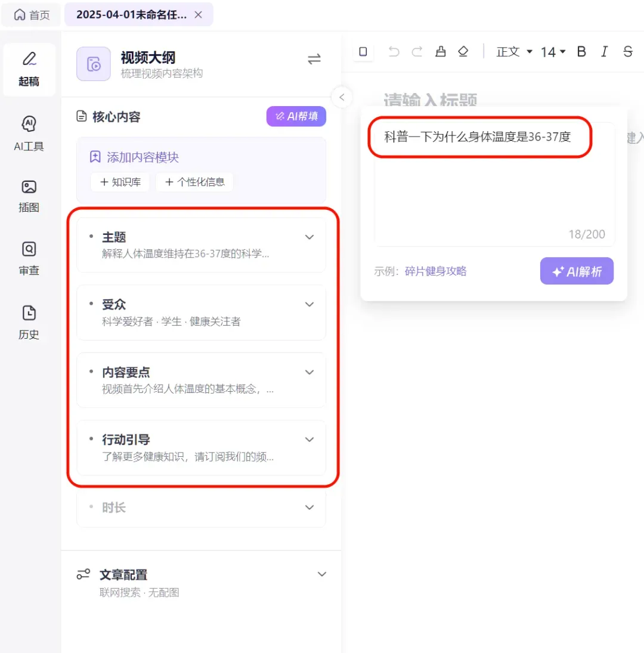
Task: Click 科学爱好者 · 学生 · 健康关注者 text
Action: (x=171, y=321)
